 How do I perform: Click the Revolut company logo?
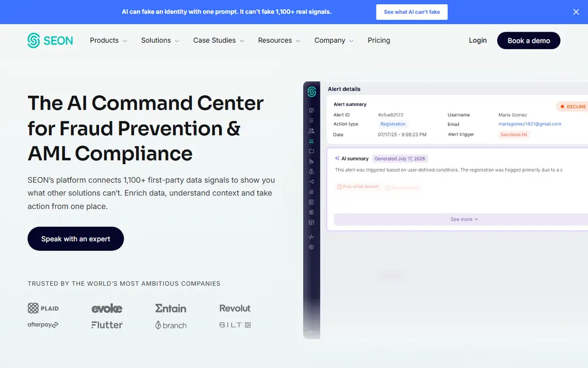(x=235, y=308)
